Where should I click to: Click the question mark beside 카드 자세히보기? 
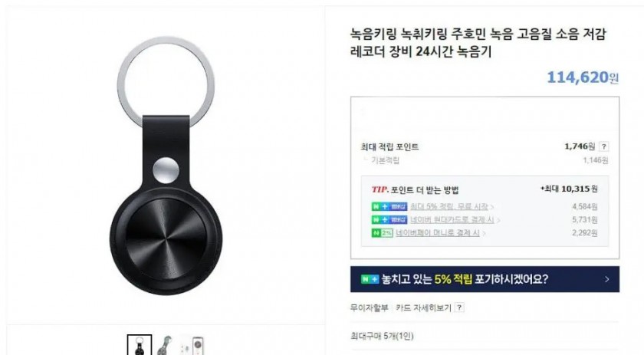point(459,307)
